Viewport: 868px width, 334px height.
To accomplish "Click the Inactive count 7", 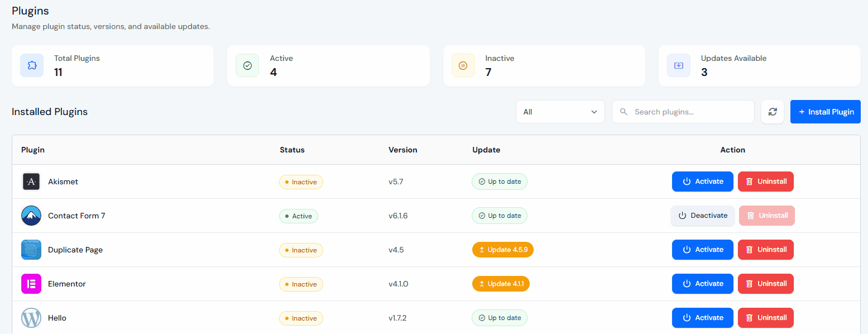I will (488, 72).
